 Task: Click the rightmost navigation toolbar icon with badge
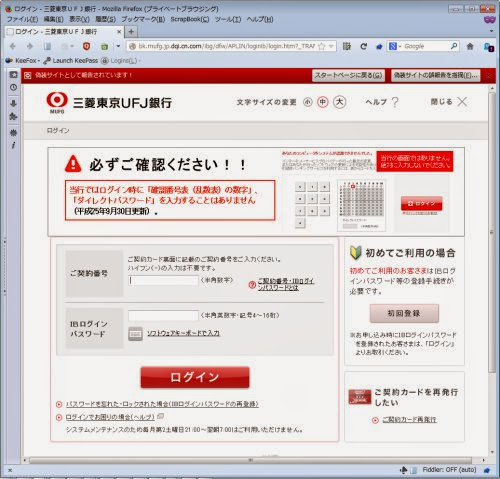point(489,47)
